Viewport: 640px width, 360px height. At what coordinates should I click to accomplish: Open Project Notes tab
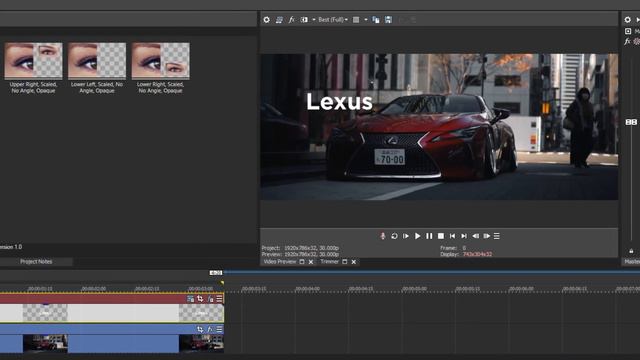(x=36, y=262)
